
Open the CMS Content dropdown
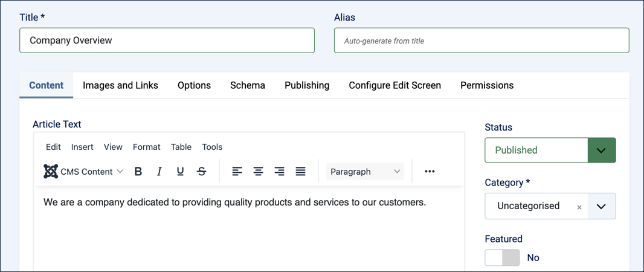click(x=83, y=171)
